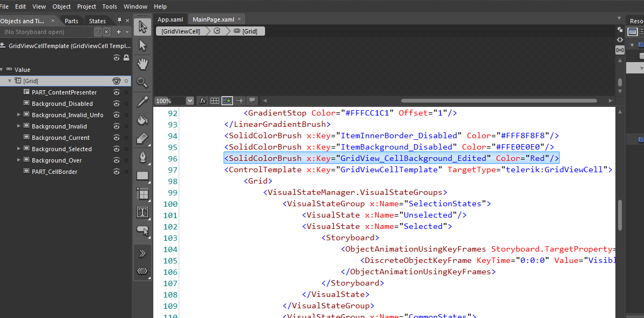Click the return scope up-arrow icon
644x318 pixels.
(3, 45)
